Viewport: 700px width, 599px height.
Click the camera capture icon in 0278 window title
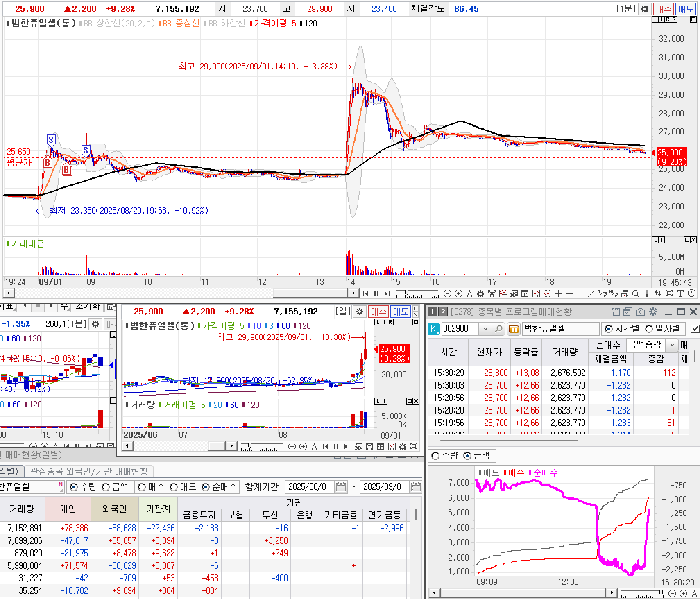point(640,312)
